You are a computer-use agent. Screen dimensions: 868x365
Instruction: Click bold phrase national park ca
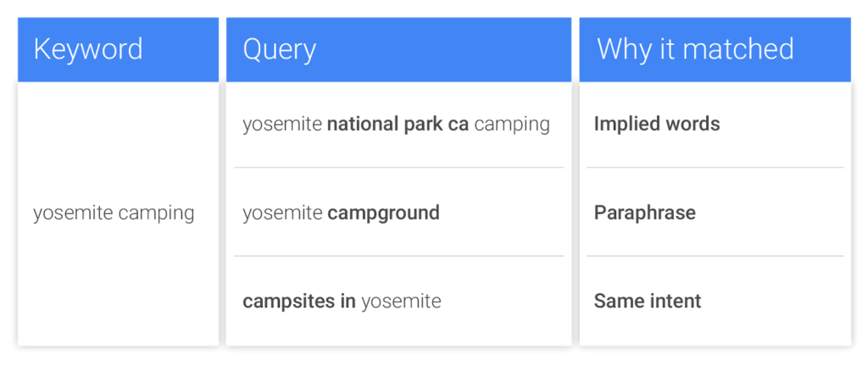[x=398, y=124]
